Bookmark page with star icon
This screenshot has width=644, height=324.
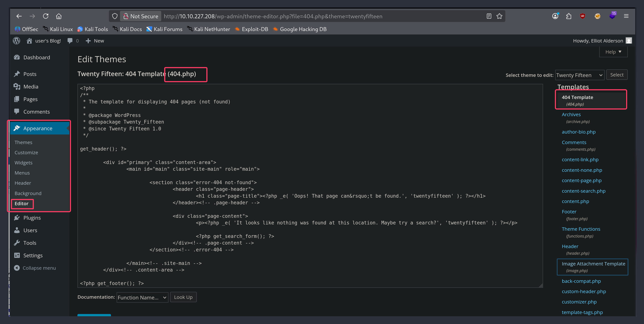499,16
